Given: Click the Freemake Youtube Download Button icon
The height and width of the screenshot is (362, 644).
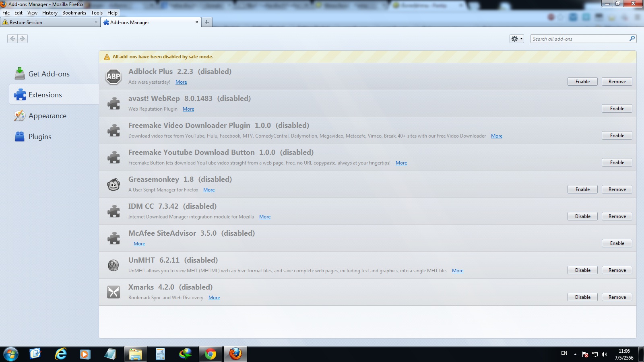Looking at the screenshot, I should (x=114, y=157).
